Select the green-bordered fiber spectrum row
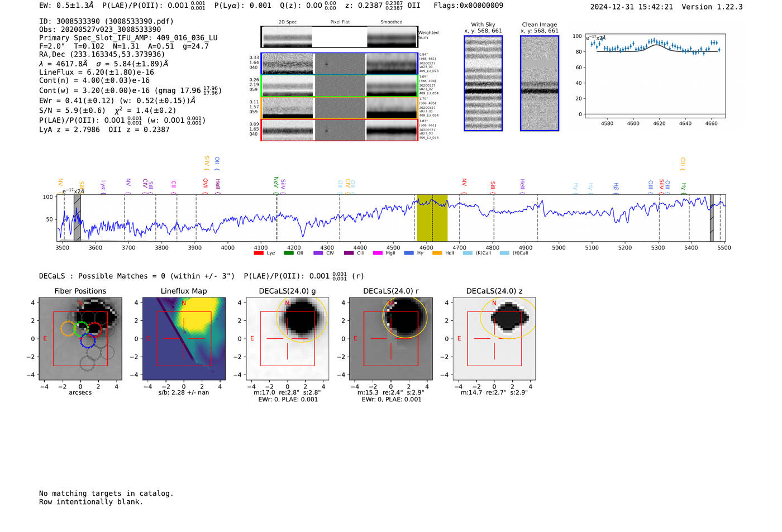This screenshot has height=532, width=782. click(339, 86)
